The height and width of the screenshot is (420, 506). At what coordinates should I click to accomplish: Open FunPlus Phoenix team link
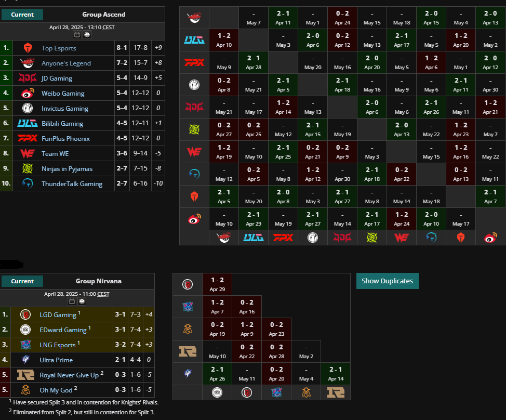tap(66, 138)
